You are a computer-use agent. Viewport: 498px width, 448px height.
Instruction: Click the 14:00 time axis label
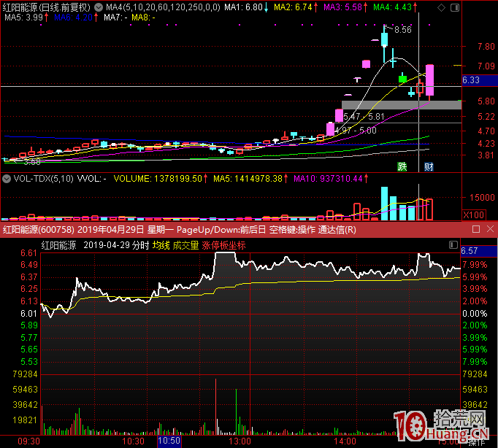345,441
